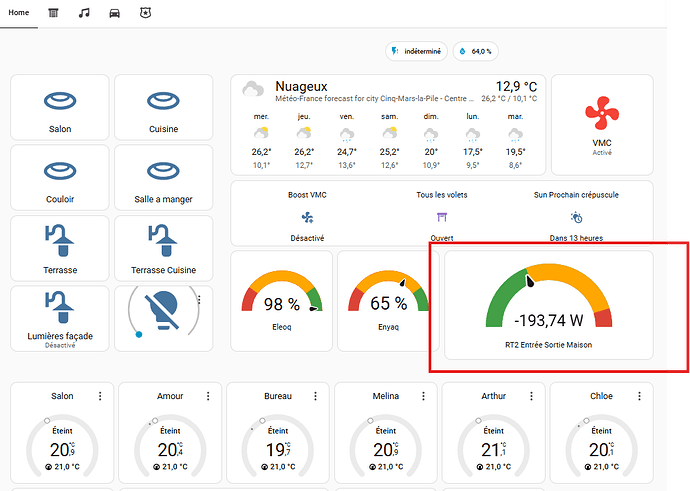Toggle the Terrasse Cuisine wall lamp
This screenshot has height=491, width=690.
163,240
